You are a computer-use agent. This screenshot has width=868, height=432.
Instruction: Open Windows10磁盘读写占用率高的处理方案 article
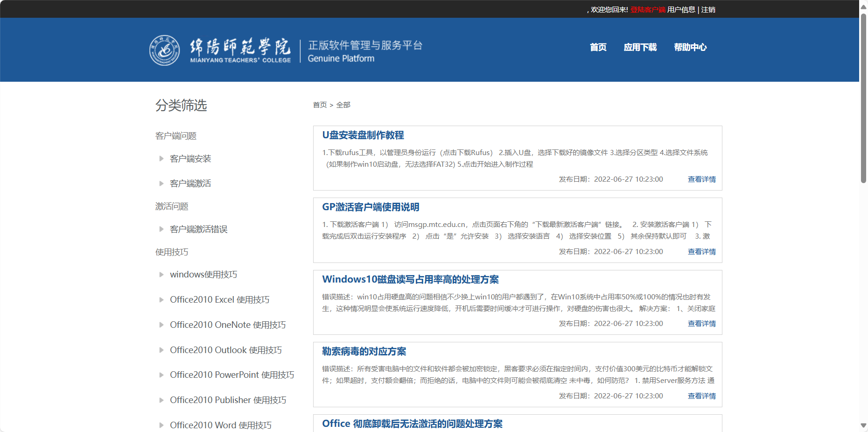pos(411,280)
